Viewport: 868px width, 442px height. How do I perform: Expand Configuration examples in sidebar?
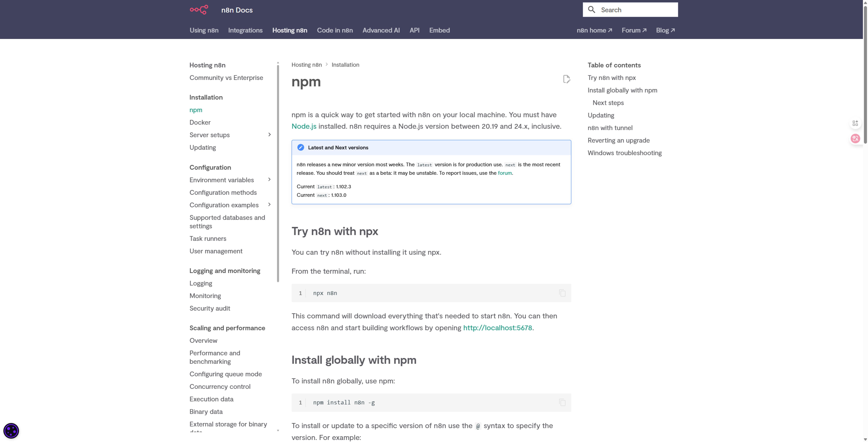click(269, 205)
